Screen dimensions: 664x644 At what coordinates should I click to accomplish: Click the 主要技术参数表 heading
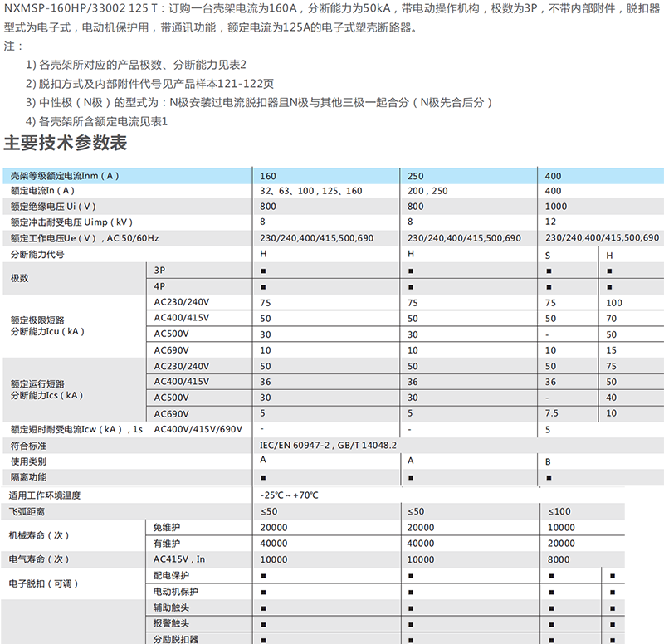66,143
